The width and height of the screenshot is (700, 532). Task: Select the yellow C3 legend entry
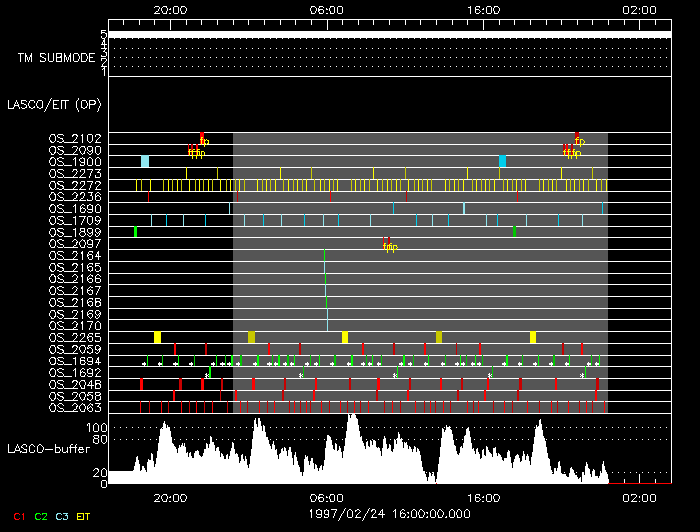[63, 516]
